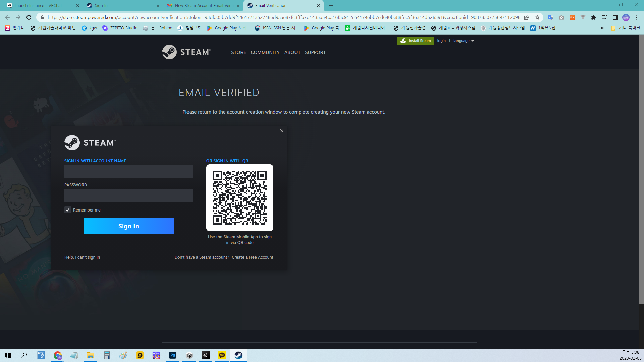This screenshot has width=644, height=362.
Task: Expand the language dropdown
Action: (x=464, y=41)
